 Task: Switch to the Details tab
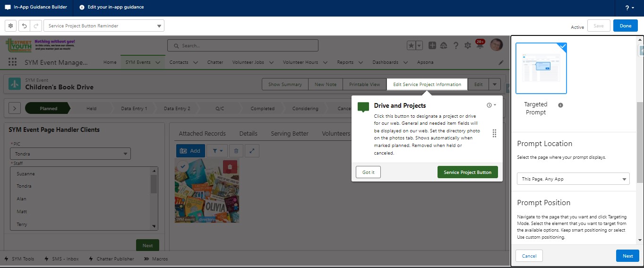(248, 134)
